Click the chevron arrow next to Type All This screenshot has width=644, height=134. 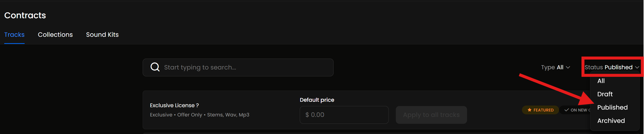point(568,67)
